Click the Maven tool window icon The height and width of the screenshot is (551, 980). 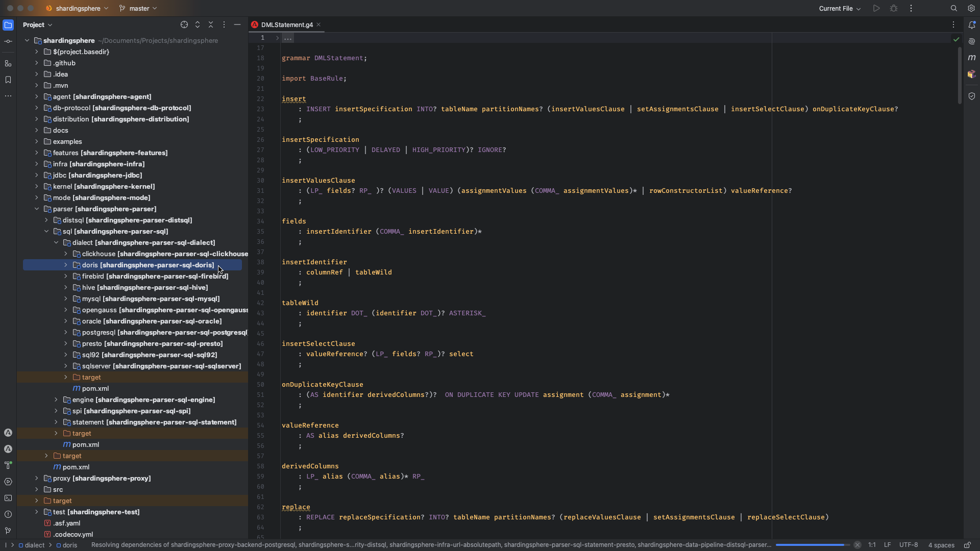[x=972, y=58]
